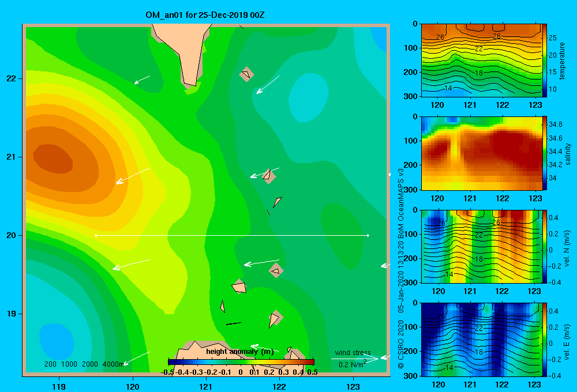Click the blue low-anomaly patch in southwest corner

[57, 342]
